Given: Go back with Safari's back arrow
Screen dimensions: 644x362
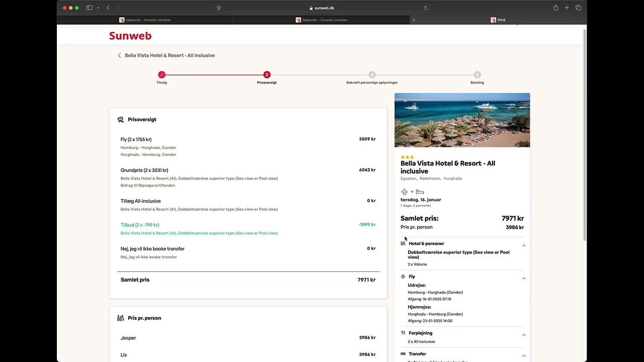Looking at the screenshot, I should pyautogui.click(x=108, y=8).
